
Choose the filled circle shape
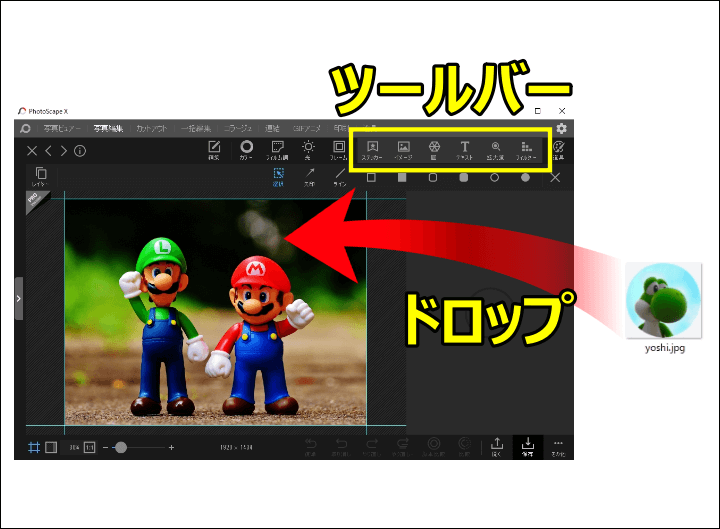point(525,177)
